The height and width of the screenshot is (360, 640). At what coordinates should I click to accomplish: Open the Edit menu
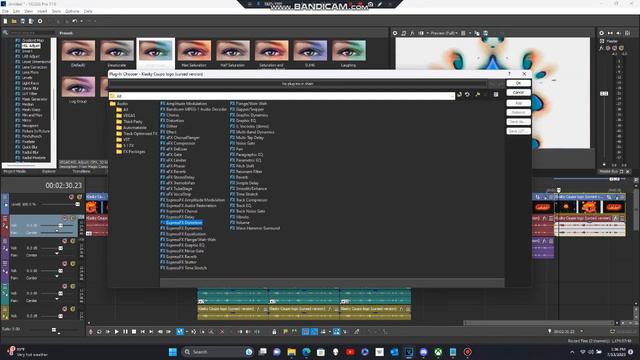point(16,11)
